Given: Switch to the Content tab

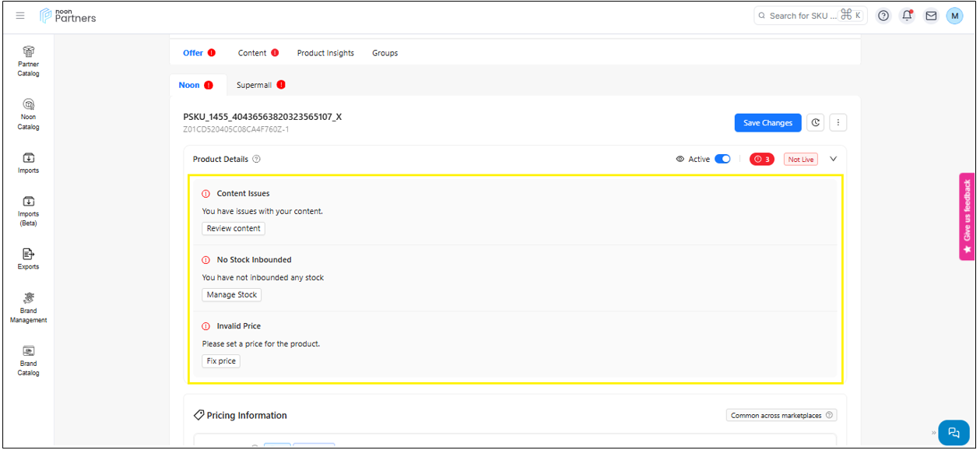Looking at the screenshot, I should point(252,53).
